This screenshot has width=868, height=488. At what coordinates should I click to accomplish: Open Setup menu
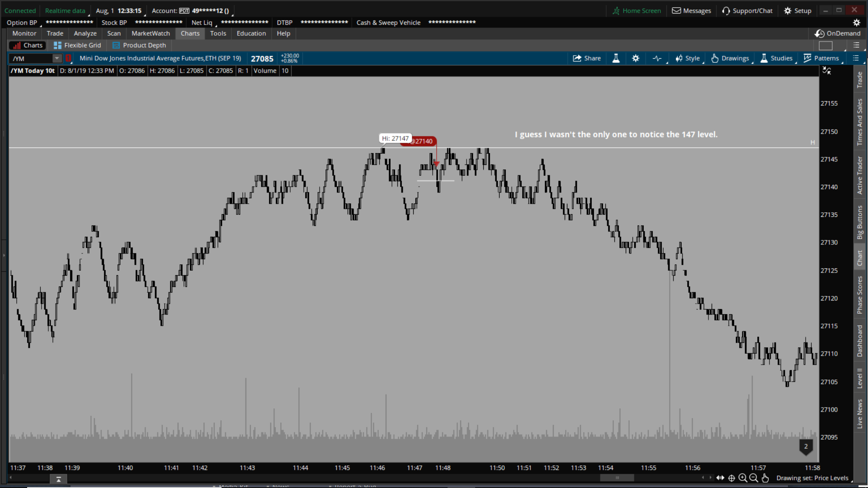point(797,11)
